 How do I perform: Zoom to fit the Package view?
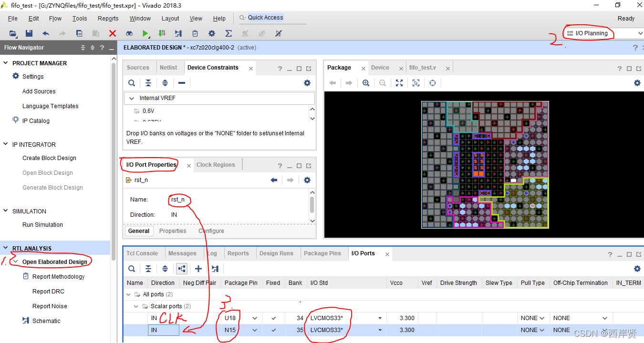[399, 83]
